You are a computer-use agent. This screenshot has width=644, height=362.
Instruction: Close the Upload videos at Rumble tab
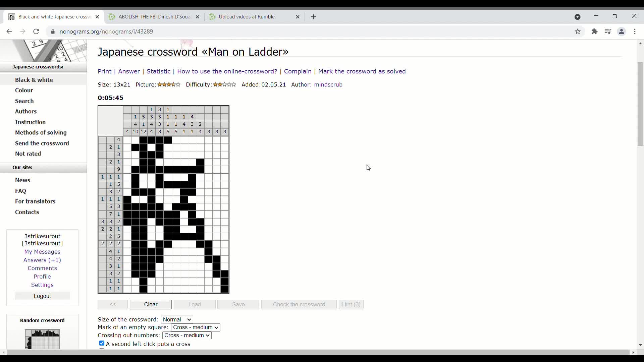298,17
